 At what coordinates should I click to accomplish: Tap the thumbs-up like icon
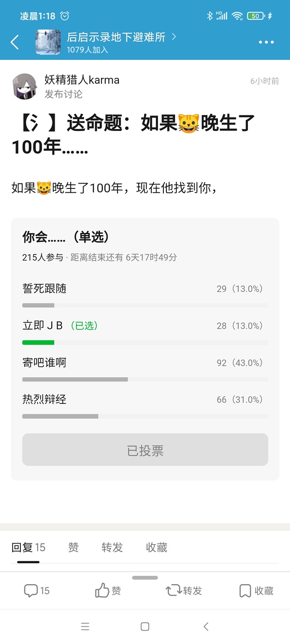click(x=102, y=590)
